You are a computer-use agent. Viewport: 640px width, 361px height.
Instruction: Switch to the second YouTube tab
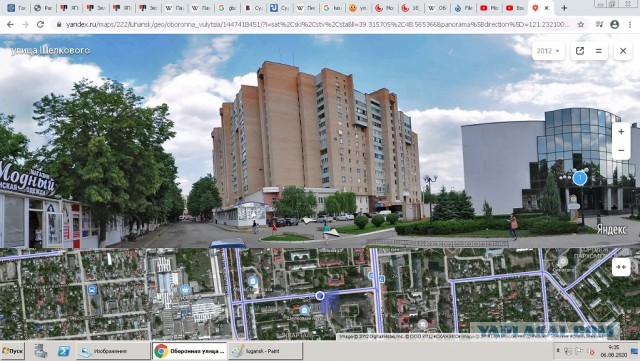[x=515, y=8]
